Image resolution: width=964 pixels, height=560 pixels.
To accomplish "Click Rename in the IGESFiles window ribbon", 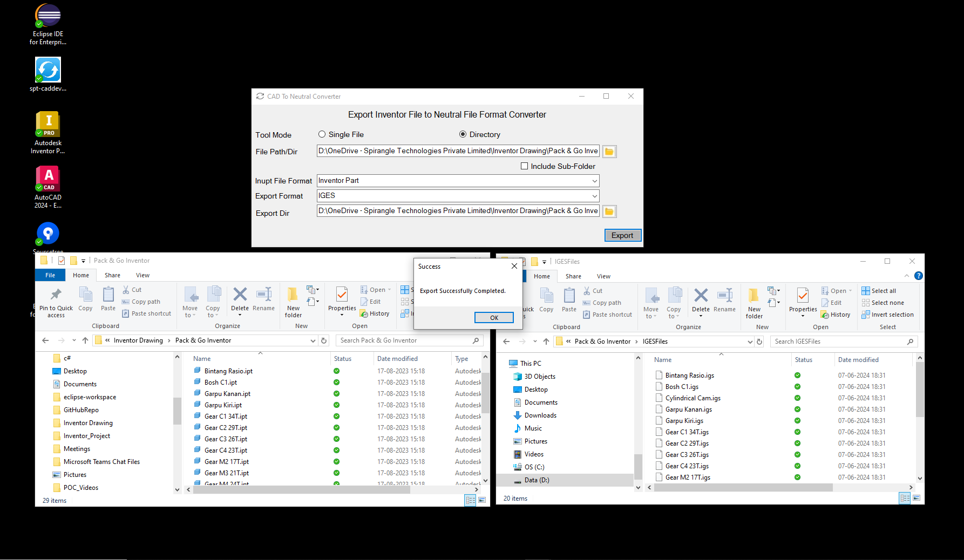I will tap(724, 300).
